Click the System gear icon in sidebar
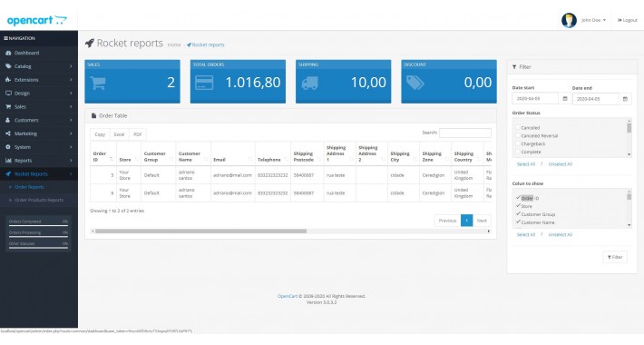Screen dimensions: 644x345 point(8,147)
